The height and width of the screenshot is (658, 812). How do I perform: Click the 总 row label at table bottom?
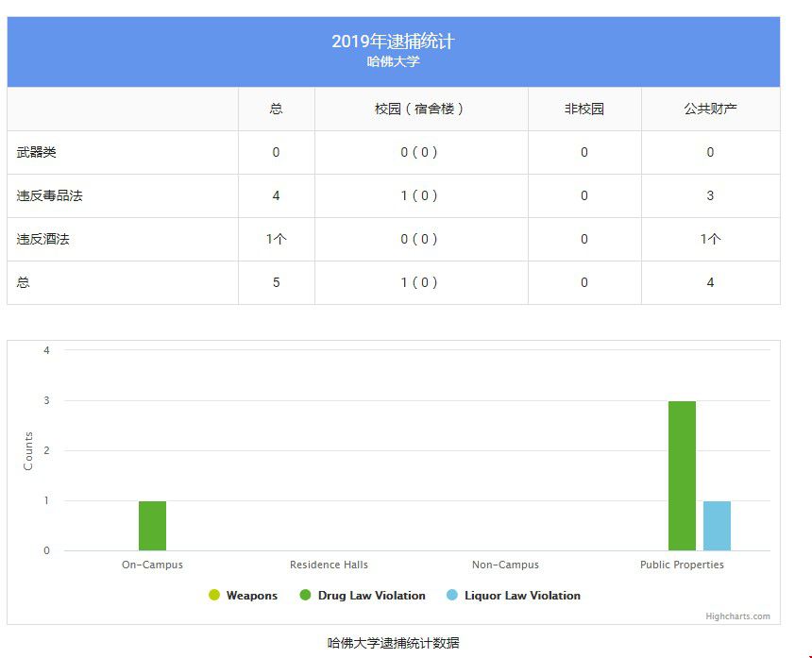click(x=23, y=282)
